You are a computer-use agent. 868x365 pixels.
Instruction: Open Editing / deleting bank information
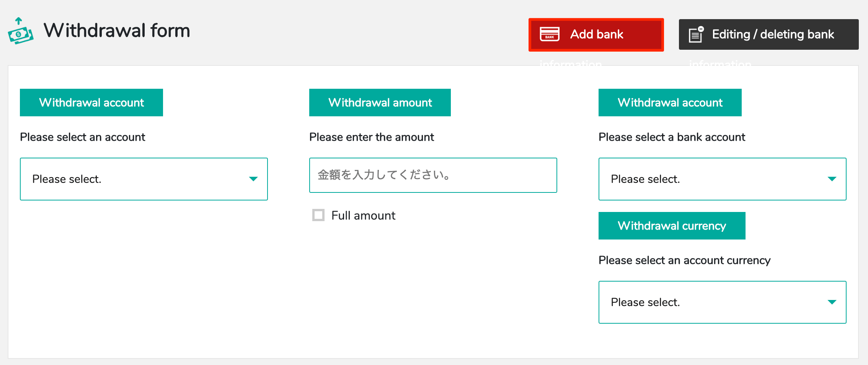(x=768, y=34)
